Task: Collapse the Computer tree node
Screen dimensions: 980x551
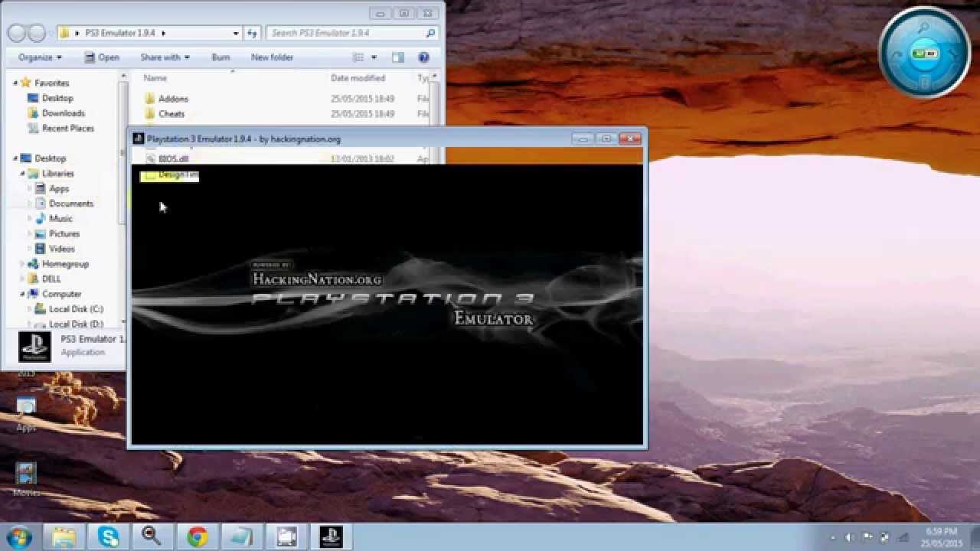Action: [22, 294]
